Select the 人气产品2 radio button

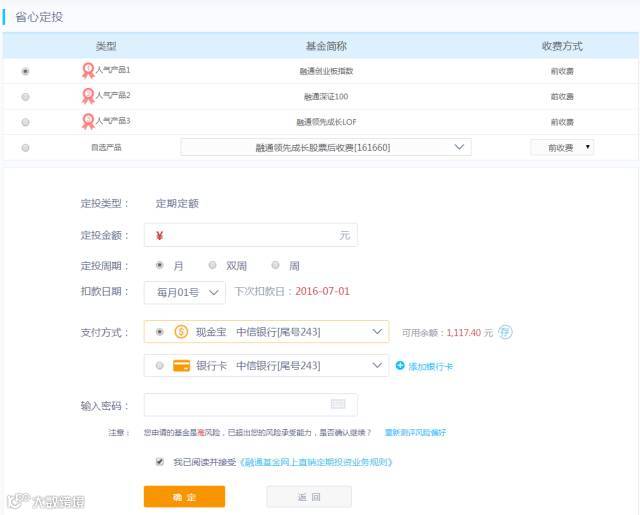25,97
